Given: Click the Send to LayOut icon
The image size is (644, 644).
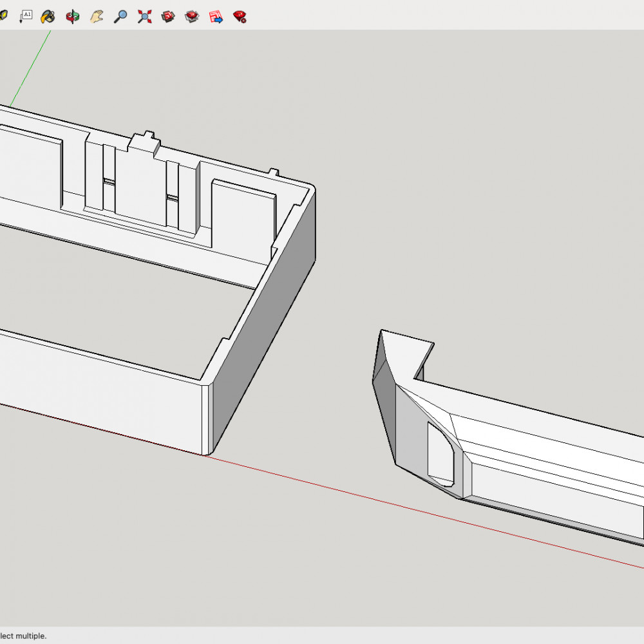Looking at the screenshot, I should coord(217,16).
